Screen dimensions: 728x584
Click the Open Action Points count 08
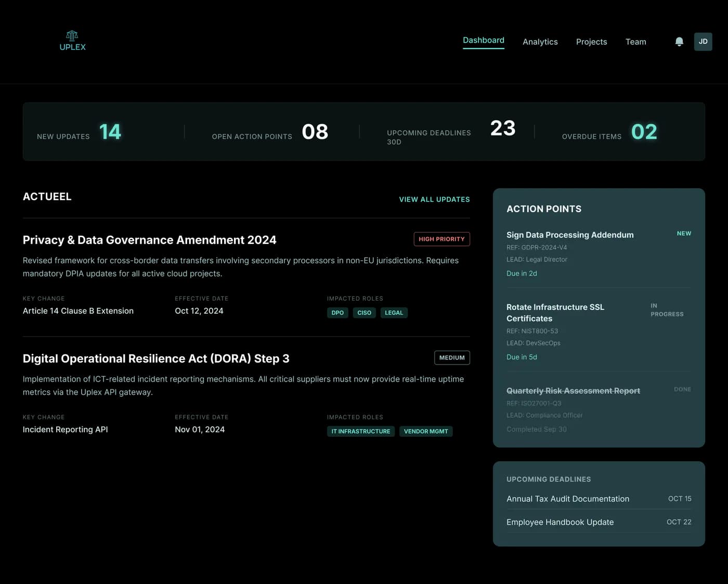point(315,132)
